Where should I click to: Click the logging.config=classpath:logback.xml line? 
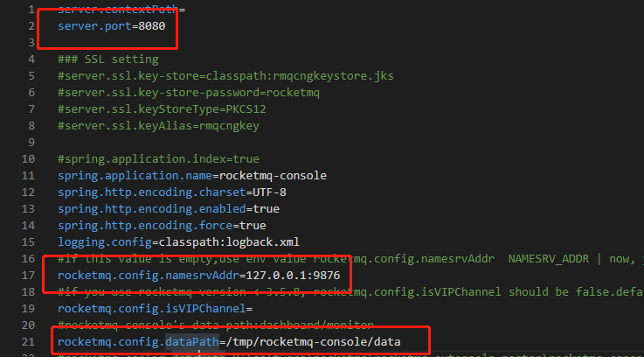pyautogui.click(x=178, y=242)
